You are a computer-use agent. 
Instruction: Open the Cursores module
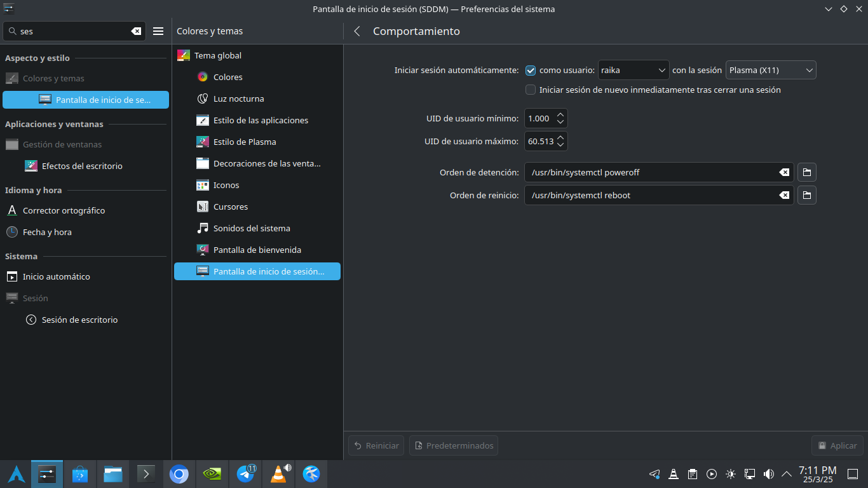tap(257, 207)
